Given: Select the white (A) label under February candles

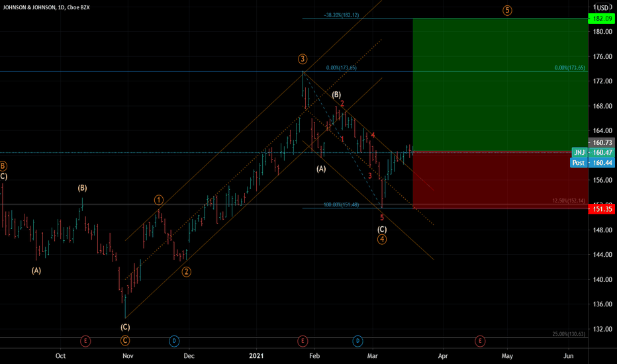Looking at the screenshot, I should click(321, 169).
